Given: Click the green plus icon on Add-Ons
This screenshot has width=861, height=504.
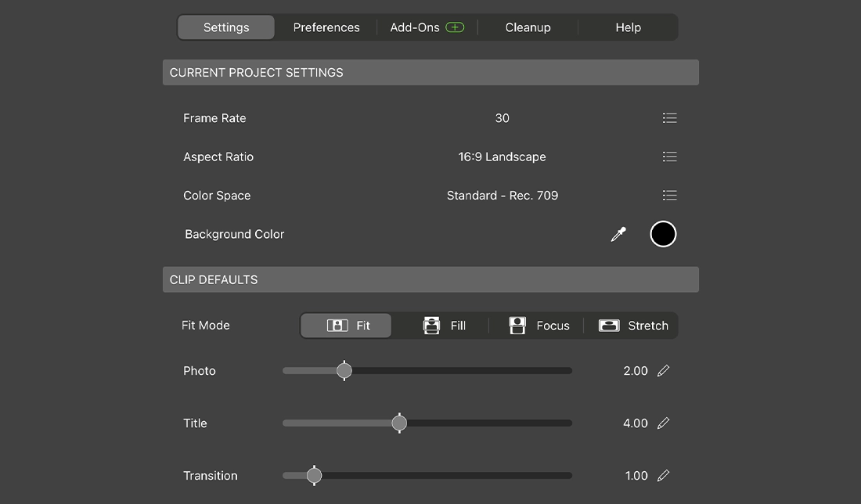Looking at the screenshot, I should point(455,27).
